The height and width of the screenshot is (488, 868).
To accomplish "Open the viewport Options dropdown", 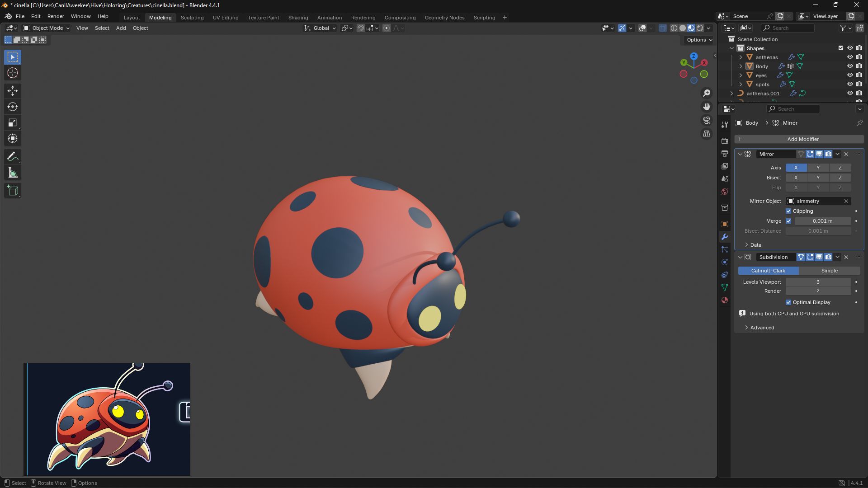I will tap(699, 40).
